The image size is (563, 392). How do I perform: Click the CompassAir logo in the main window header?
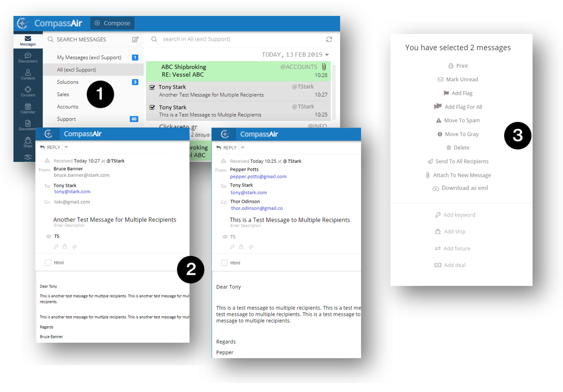(49, 23)
